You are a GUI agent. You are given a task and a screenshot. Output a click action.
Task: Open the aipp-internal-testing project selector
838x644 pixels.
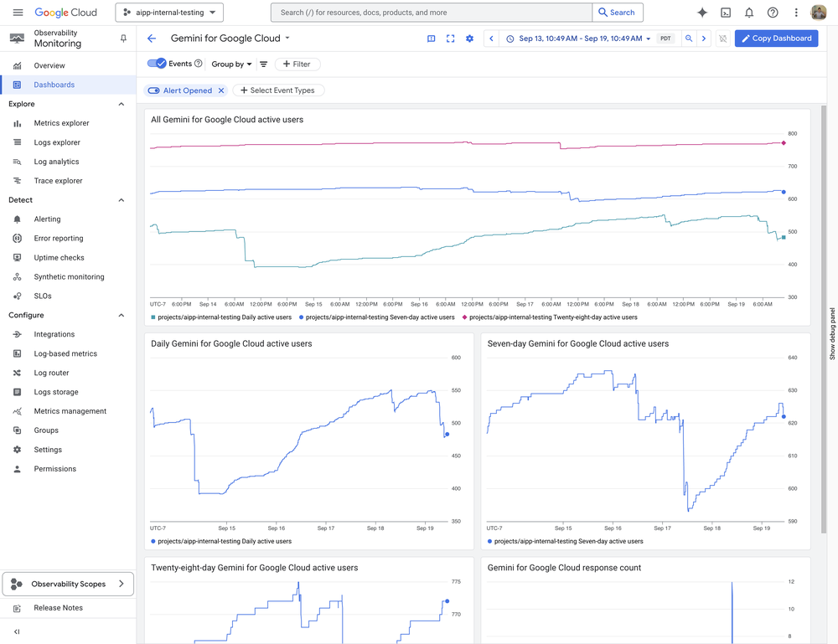[x=169, y=13]
